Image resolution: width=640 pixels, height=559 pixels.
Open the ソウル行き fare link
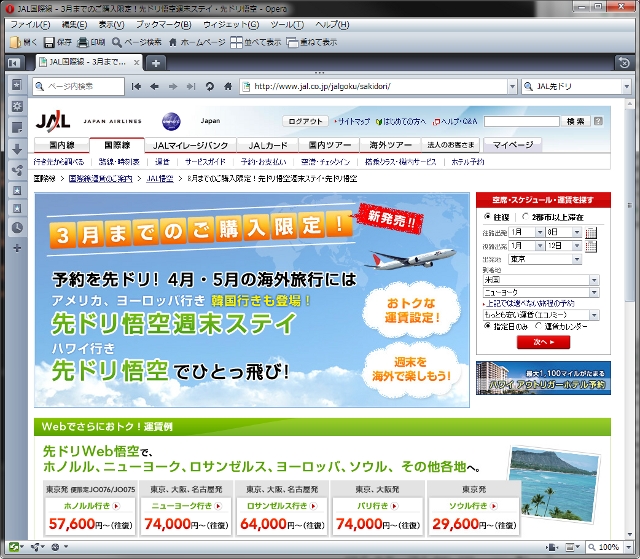pos(473,506)
